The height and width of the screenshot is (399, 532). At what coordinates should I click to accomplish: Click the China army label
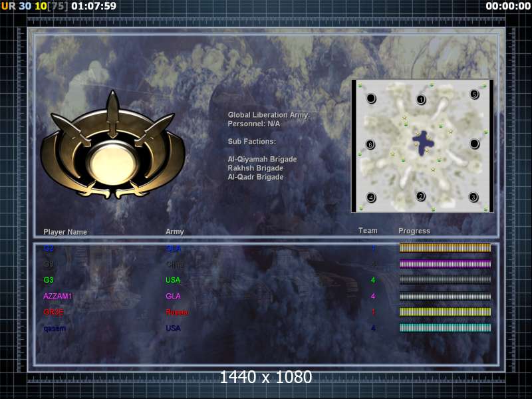pos(175,265)
